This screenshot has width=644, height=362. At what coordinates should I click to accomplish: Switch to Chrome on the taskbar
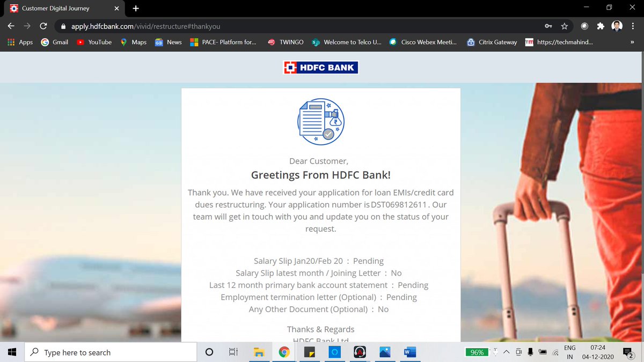pyautogui.click(x=284, y=352)
